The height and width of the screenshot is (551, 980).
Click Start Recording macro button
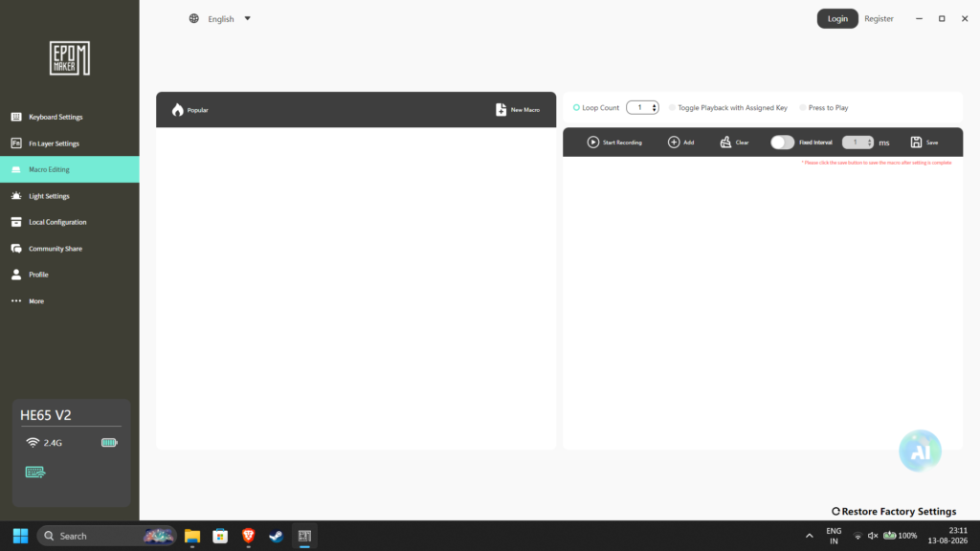(x=614, y=143)
